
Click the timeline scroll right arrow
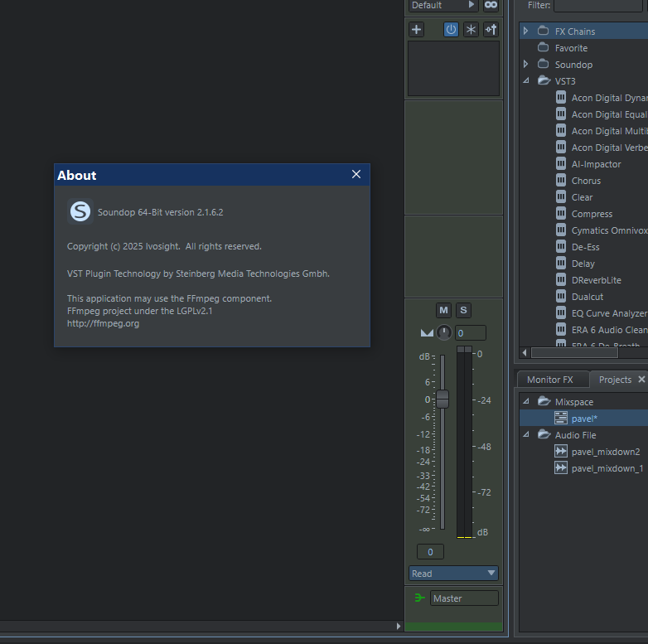(x=399, y=626)
